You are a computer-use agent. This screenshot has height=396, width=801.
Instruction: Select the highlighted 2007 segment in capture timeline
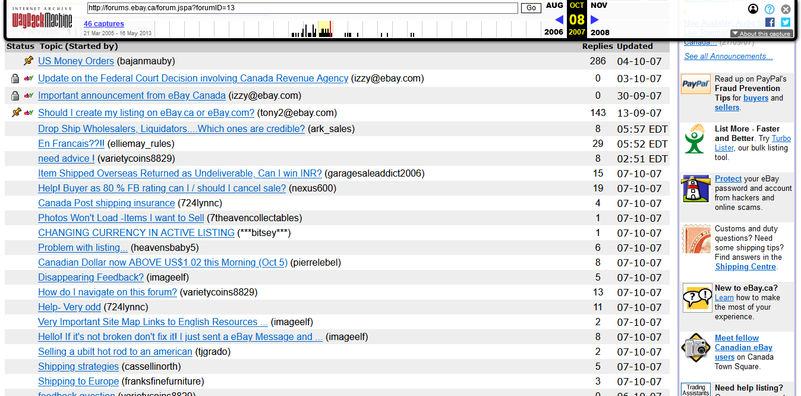pyautogui.click(x=325, y=29)
